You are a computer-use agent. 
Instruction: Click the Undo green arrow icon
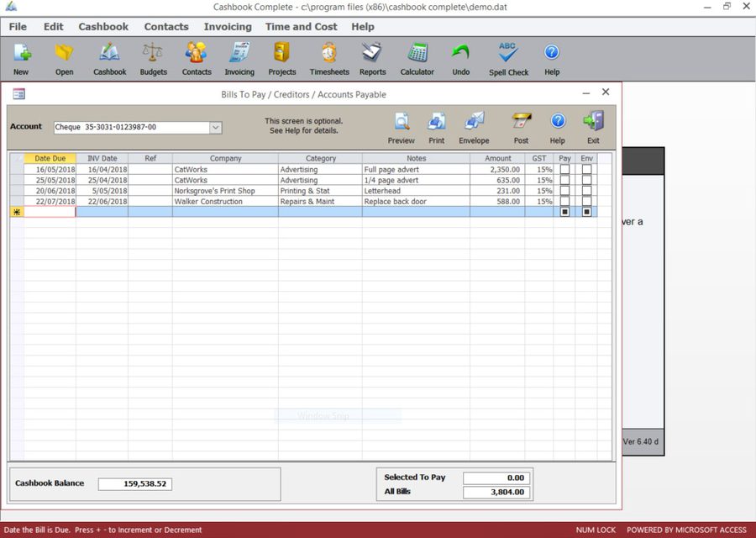[460, 53]
